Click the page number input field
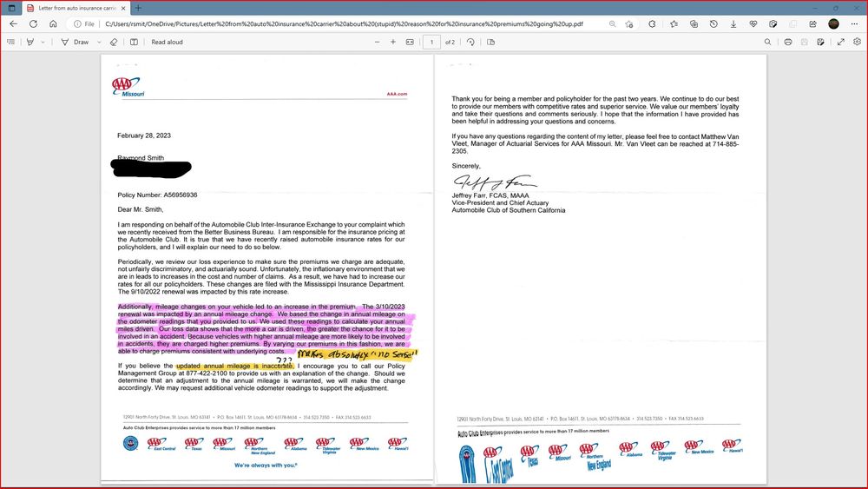Viewport: 868px width, 489px height. (x=431, y=42)
